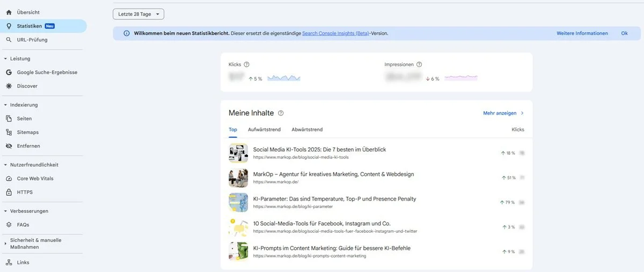Click the arrow beside Mehr anzeigen
This screenshot has height=272, width=644.
click(522, 113)
